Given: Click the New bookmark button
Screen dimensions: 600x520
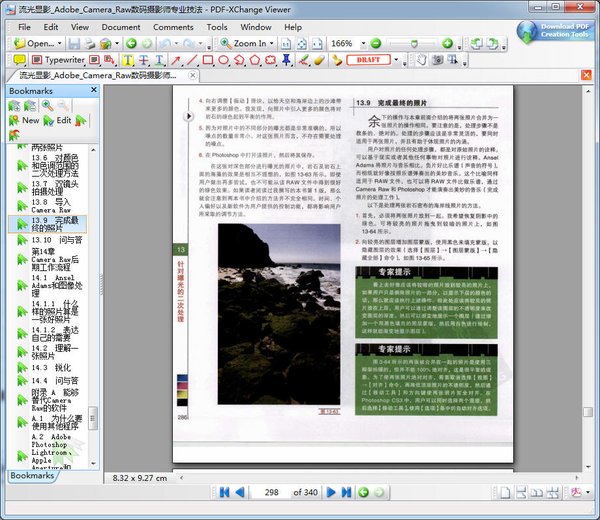Looking at the screenshot, I should coord(22,120).
